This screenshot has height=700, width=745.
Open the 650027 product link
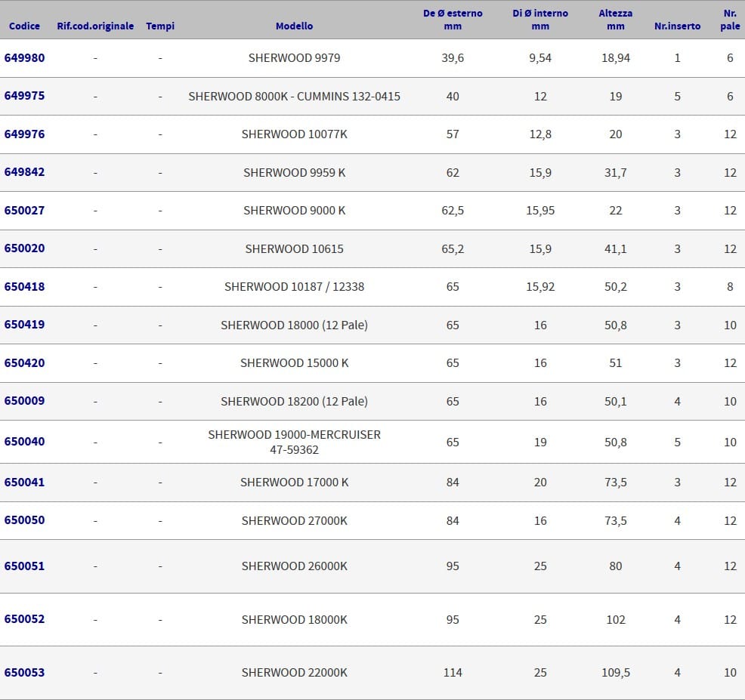click(24, 211)
